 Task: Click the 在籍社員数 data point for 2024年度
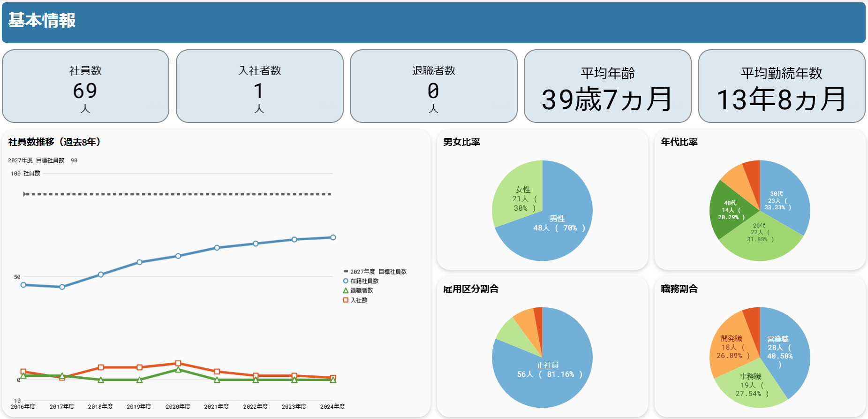pos(333,237)
